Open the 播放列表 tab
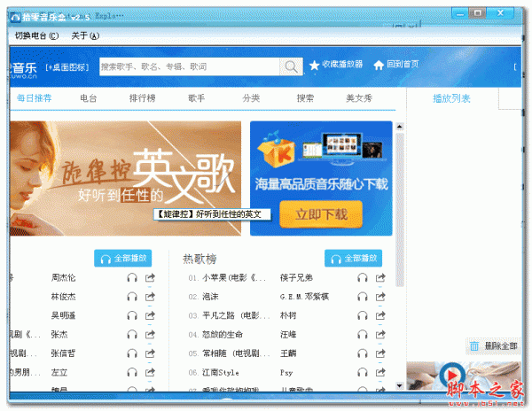The width and height of the screenshot is (532, 411). [x=451, y=98]
